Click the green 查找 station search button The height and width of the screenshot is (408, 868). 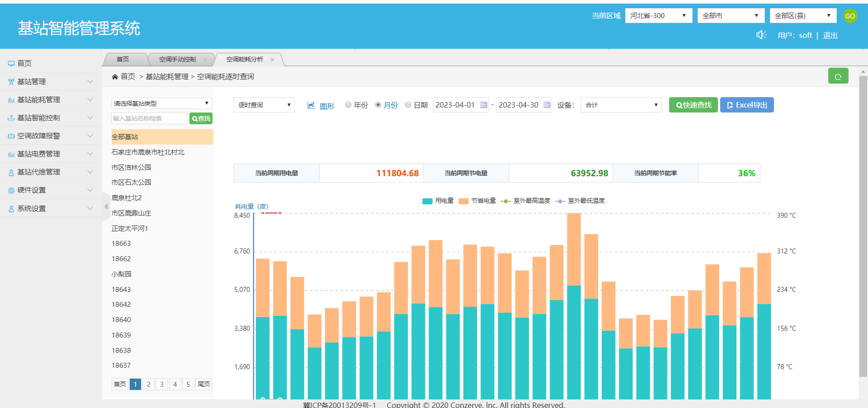tap(201, 118)
